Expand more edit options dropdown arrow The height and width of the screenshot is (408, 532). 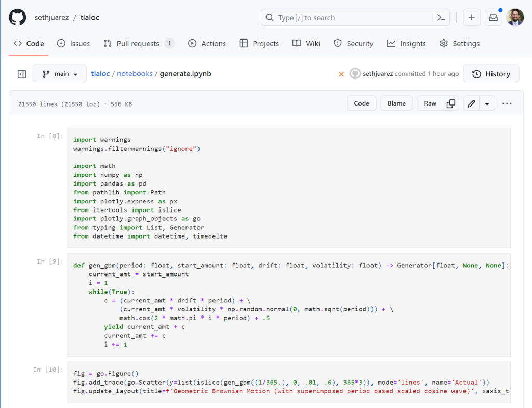(x=487, y=103)
